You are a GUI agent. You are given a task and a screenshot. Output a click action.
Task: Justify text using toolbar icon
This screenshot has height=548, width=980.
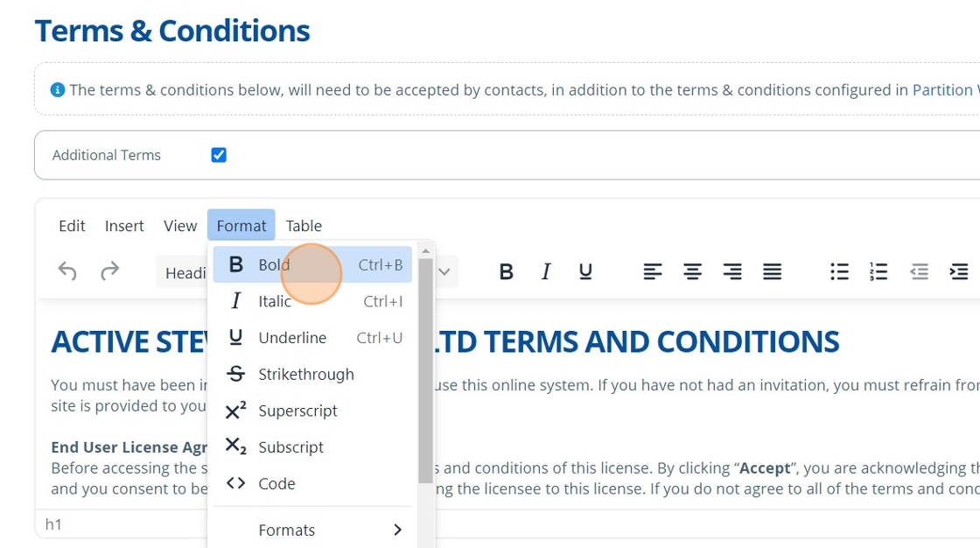(772, 272)
